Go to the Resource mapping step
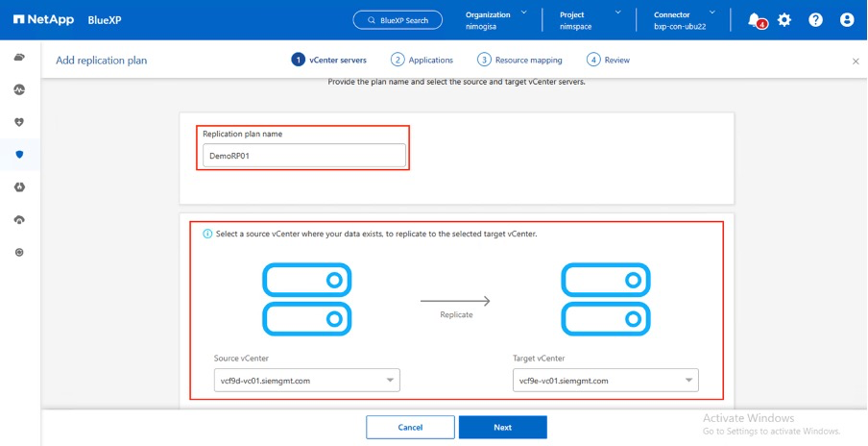The image size is (868, 446). coord(520,60)
